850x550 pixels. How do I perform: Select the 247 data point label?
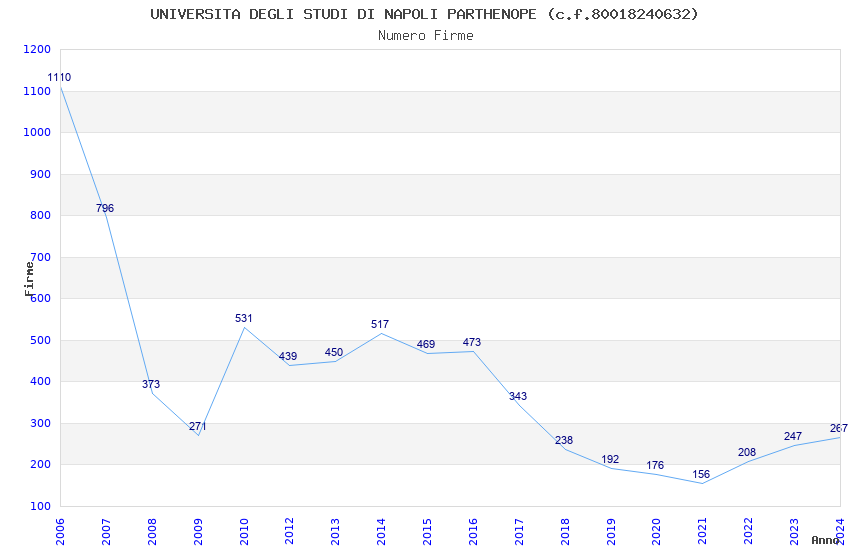[793, 436]
